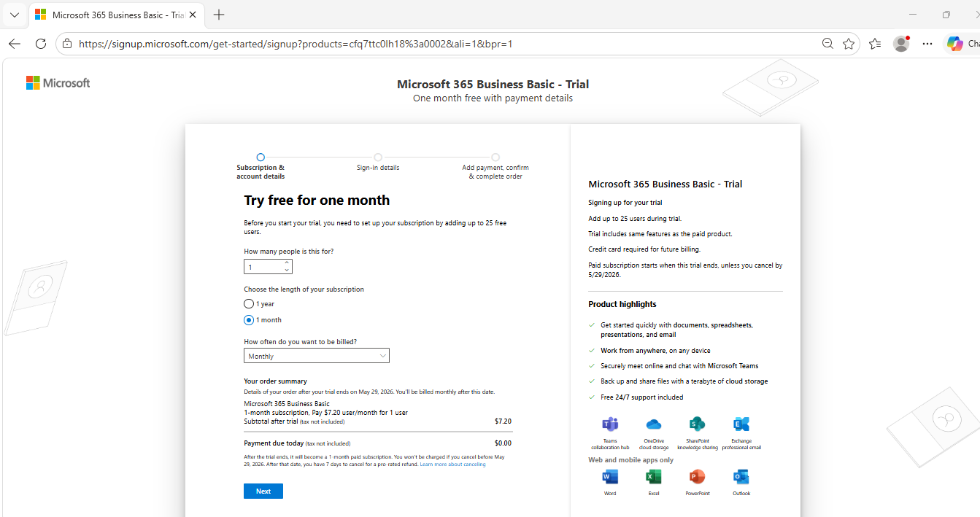Click Subscription & account details step
This screenshot has width=980, height=517.
[261, 167]
